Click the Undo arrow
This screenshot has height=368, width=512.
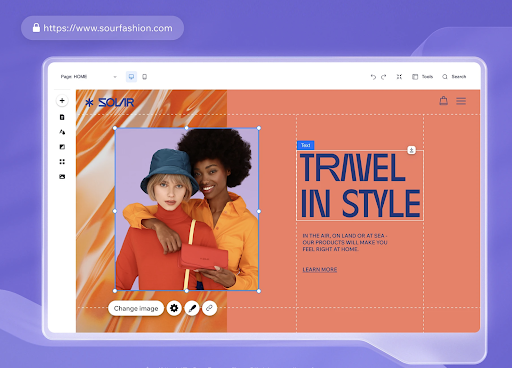tap(373, 77)
